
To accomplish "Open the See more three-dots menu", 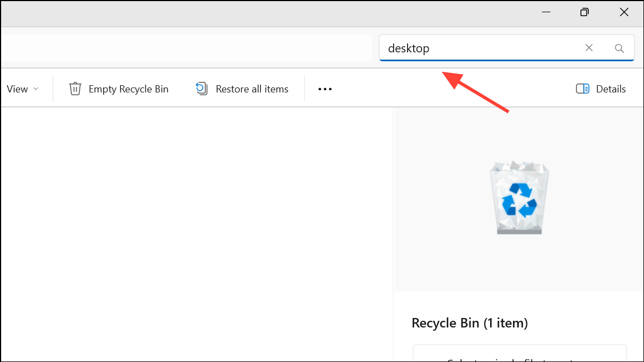I will pyautogui.click(x=325, y=89).
